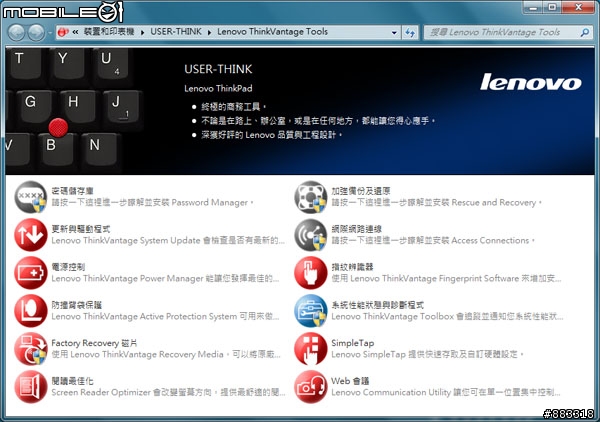Click the Power Manager description text
The height and width of the screenshot is (422, 600).
coord(165,278)
